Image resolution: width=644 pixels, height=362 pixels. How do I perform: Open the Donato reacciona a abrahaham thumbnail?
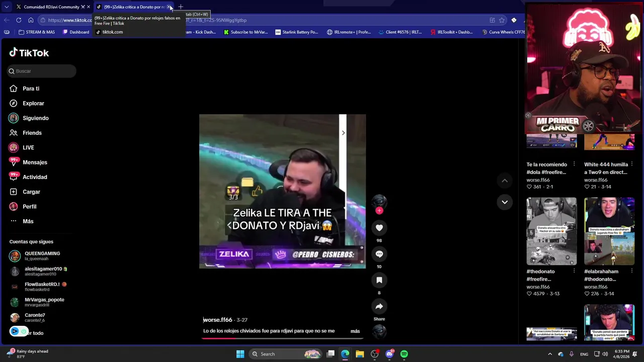coord(609,231)
